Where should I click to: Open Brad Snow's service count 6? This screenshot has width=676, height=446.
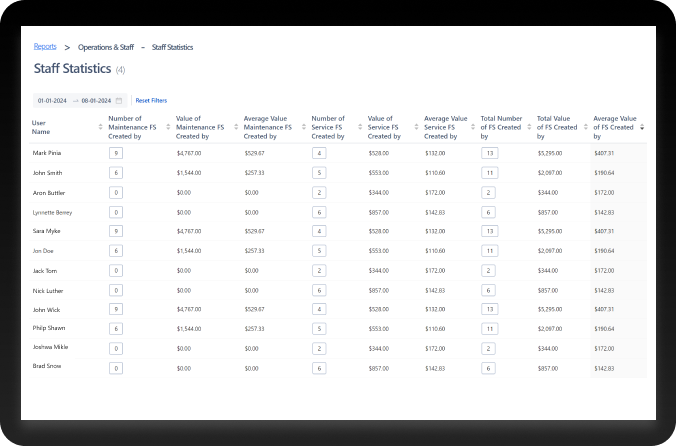pyautogui.click(x=319, y=368)
